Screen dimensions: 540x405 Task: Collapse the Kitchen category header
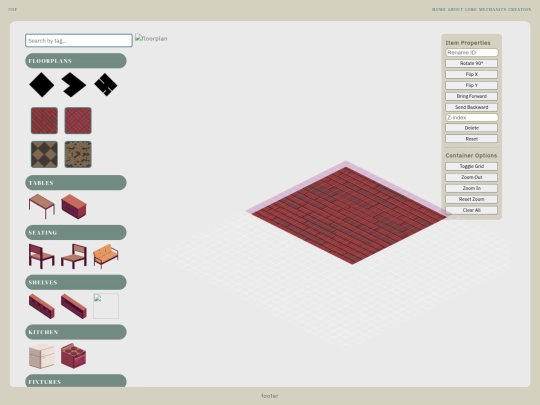pos(76,332)
